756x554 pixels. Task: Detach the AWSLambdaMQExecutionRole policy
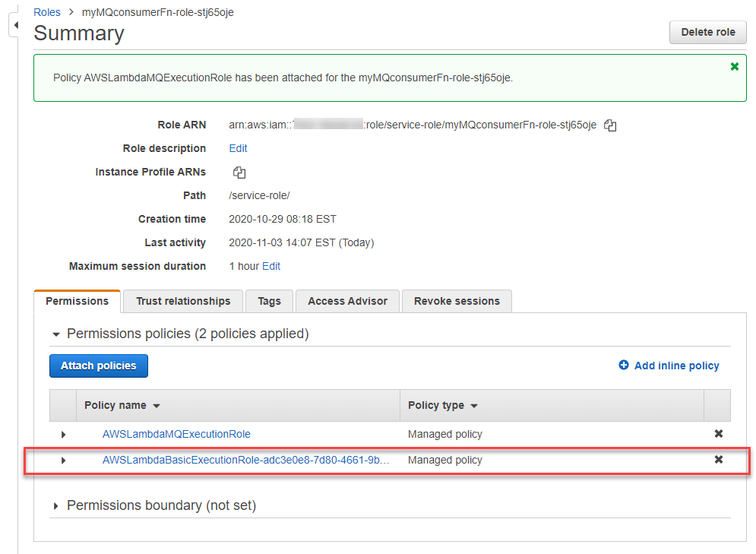[719, 433]
